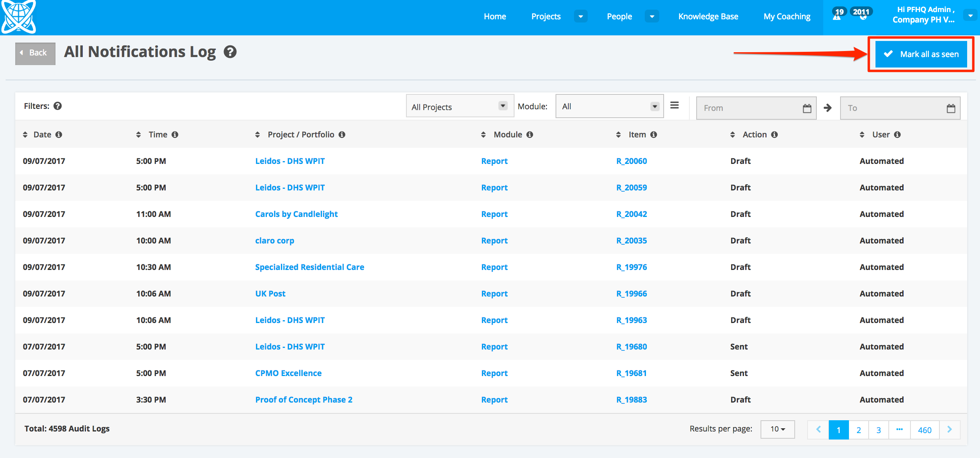Image resolution: width=980 pixels, height=458 pixels.
Task: Open the bell notifications icon showing 19
Action: [x=837, y=16]
